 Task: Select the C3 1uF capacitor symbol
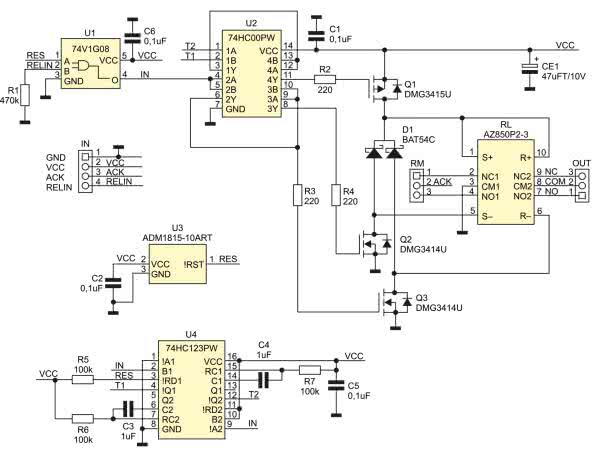126,408
